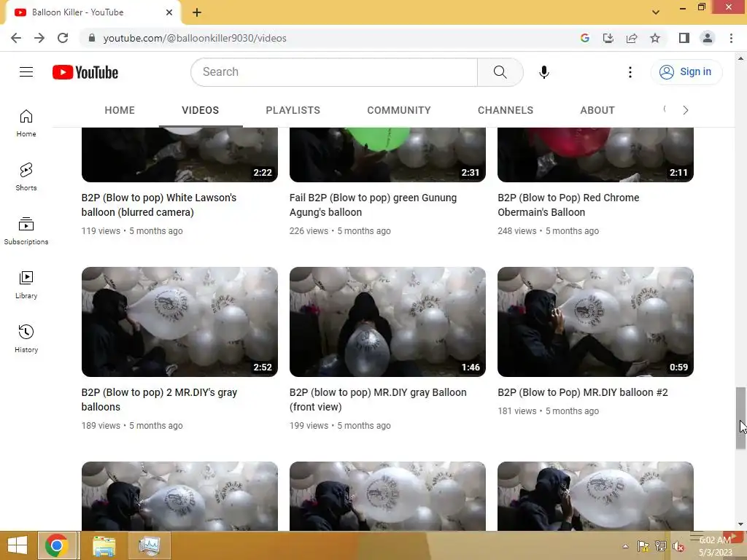Show hidden system tray icons

click(625, 546)
